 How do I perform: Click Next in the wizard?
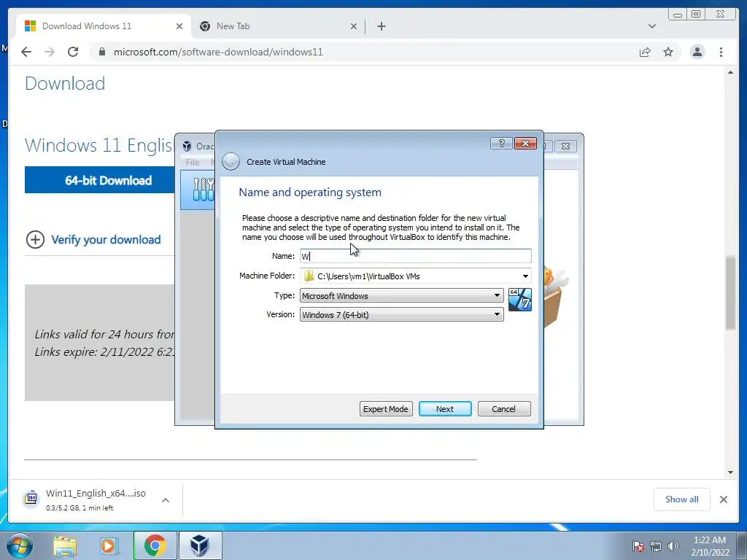pyautogui.click(x=445, y=409)
